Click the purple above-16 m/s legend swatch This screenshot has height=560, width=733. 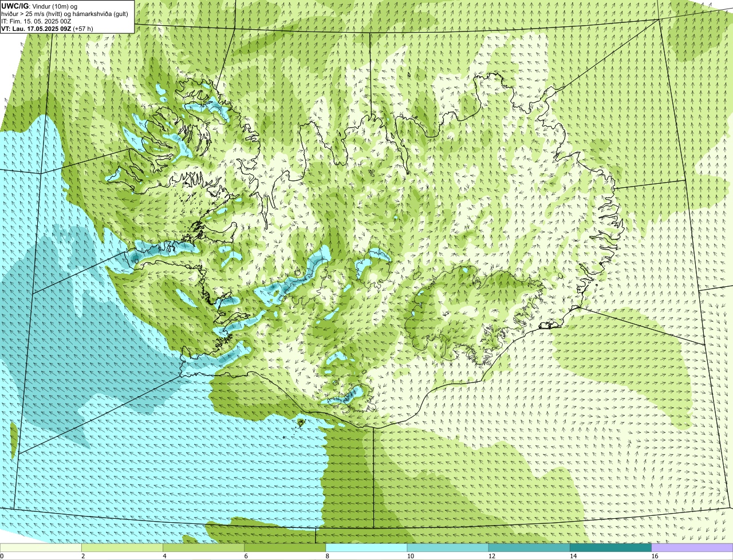(692, 547)
